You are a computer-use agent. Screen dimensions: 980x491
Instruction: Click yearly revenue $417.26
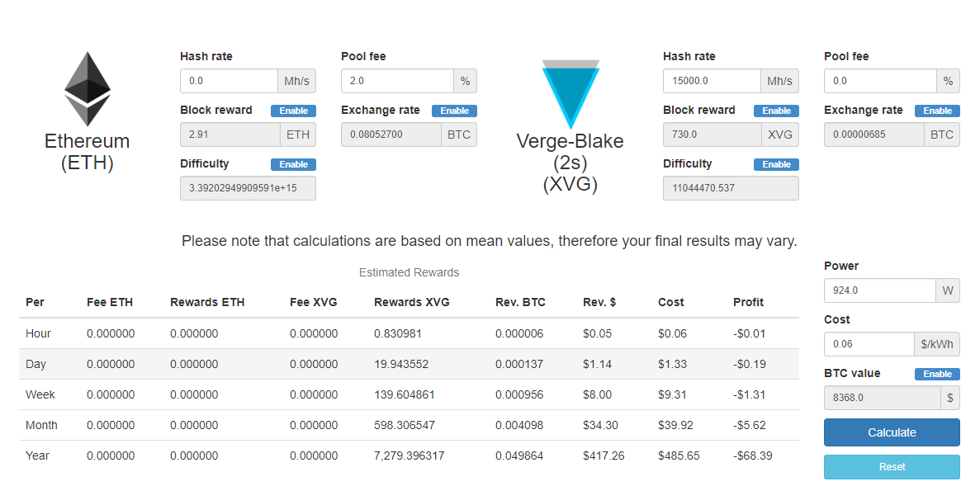[x=604, y=456]
